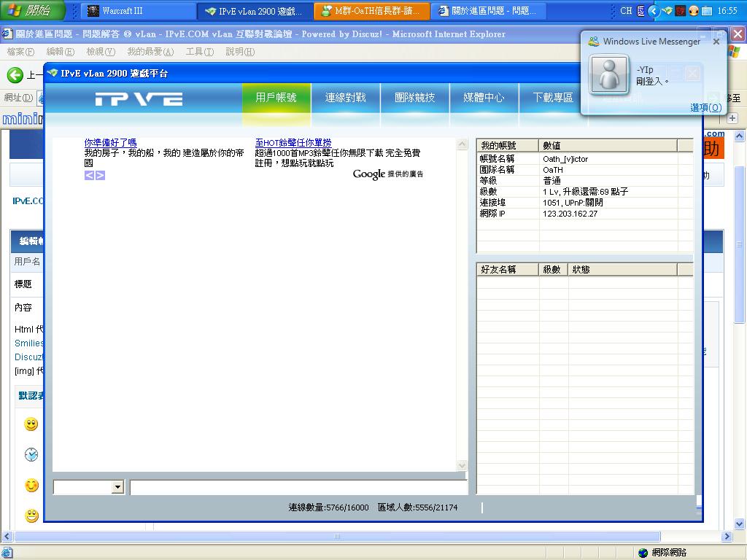Open the 開始 Start button
747x560 pixels.
point(32,10)
